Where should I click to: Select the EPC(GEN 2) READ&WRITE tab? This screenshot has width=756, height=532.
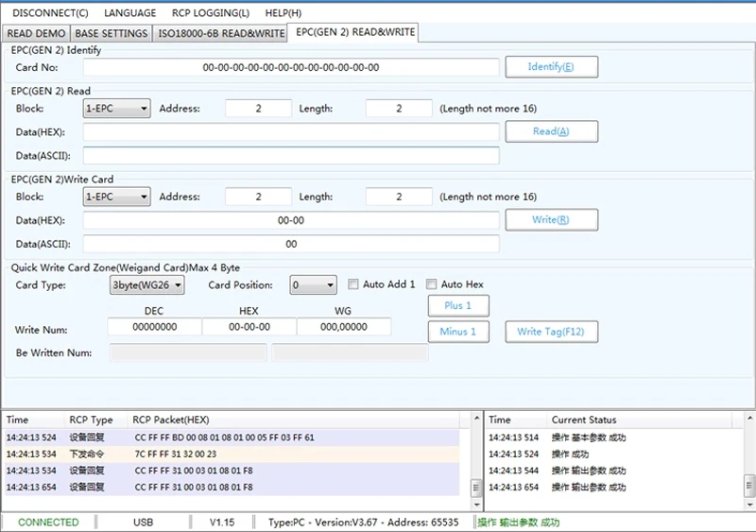click(355, 32)
